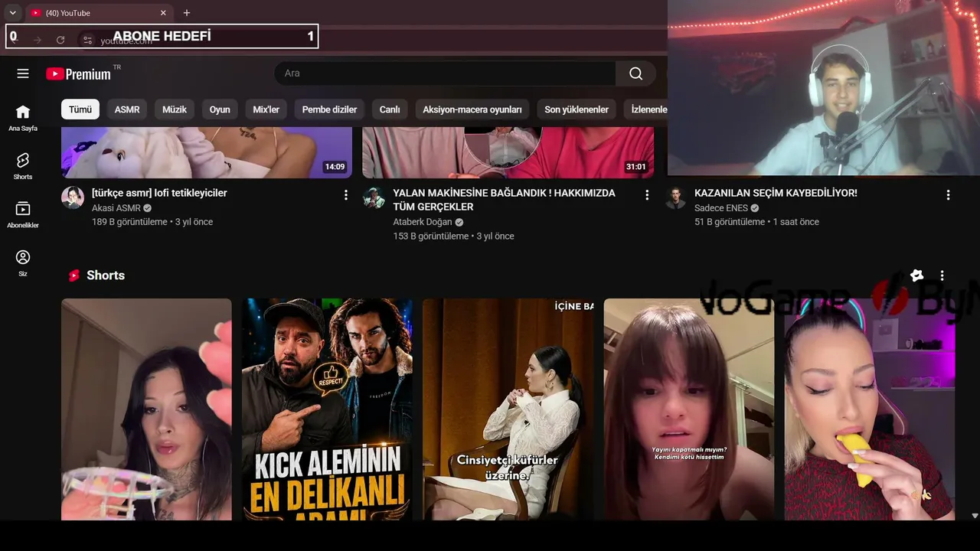Open Siz in the sidebar
980x551 pixels.
pyautogui.click(x=23, y=262)
